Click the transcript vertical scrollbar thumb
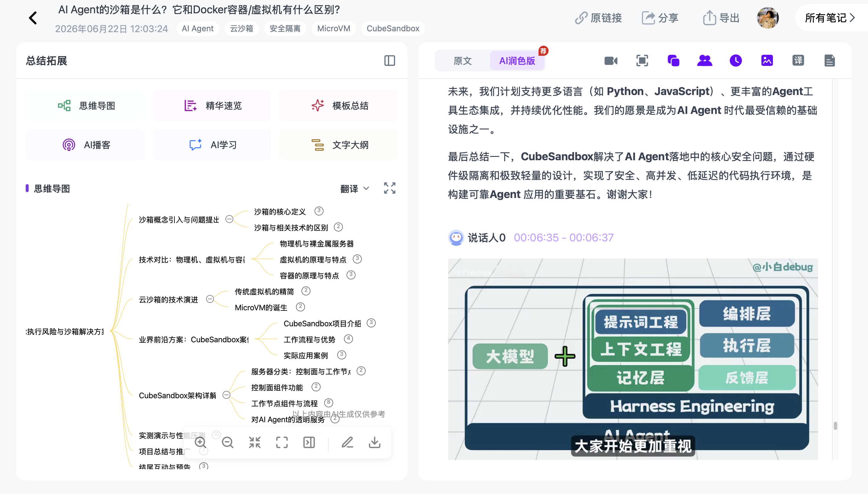Screen dimensions: 868x494 836,426
